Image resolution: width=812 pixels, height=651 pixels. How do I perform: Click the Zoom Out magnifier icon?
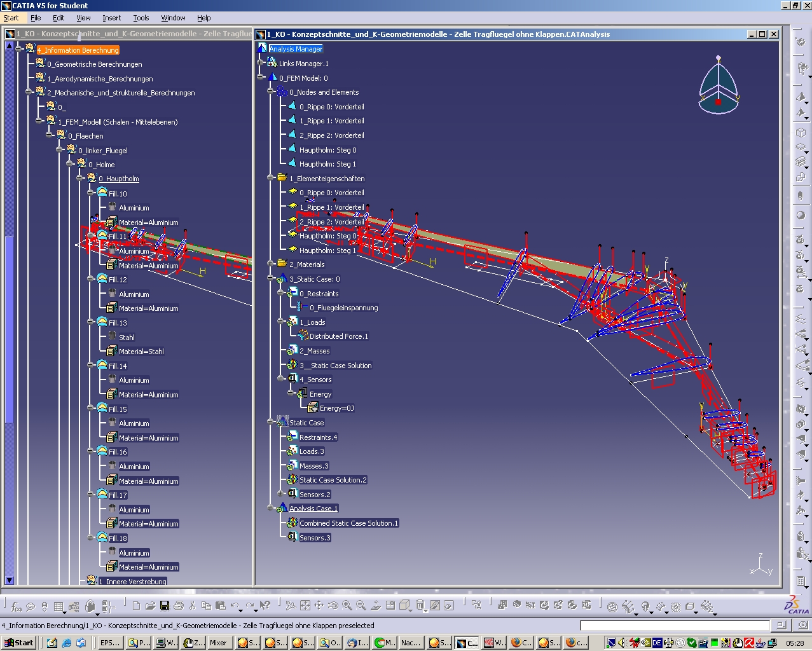pyautogui.click(x=361, y=606)
